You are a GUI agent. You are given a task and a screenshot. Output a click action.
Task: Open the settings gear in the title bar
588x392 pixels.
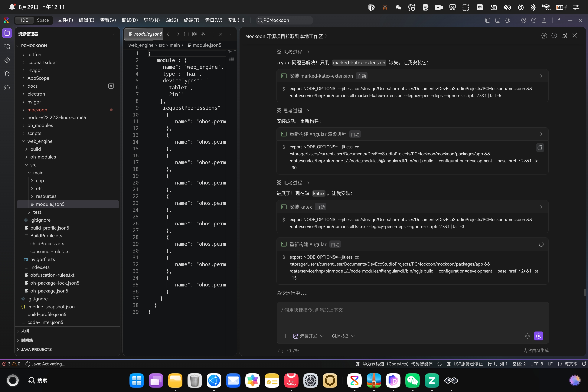pyautogui.click(x=524, y=20)
